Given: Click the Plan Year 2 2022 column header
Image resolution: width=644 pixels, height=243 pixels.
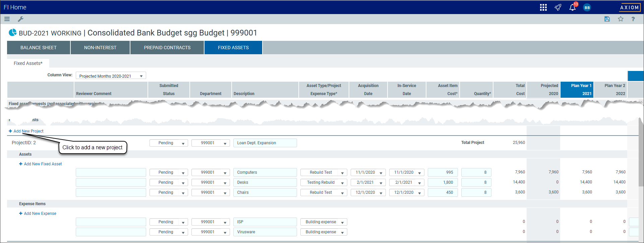Looking at the screenshot, I should tap(610, 90).
